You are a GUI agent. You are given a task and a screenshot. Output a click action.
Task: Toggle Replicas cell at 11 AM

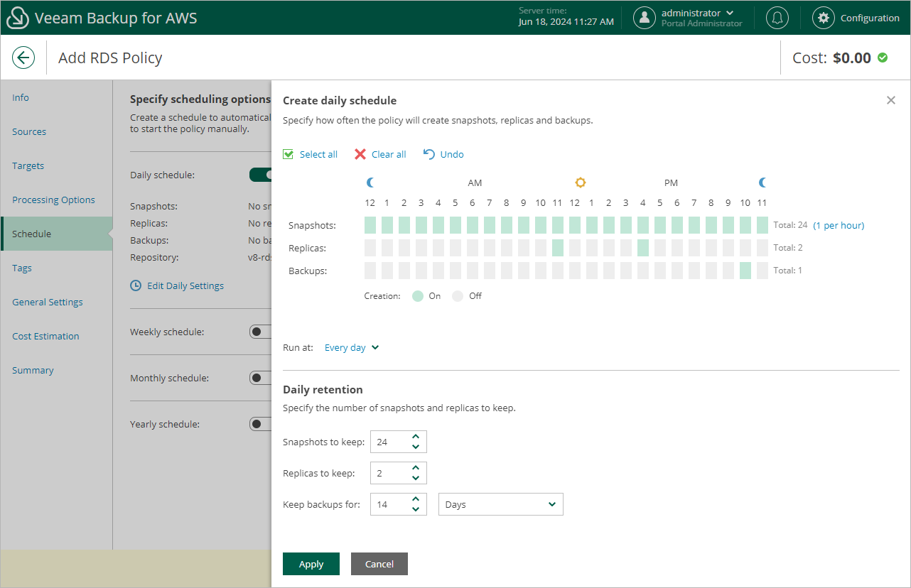(x=558, y=248)
